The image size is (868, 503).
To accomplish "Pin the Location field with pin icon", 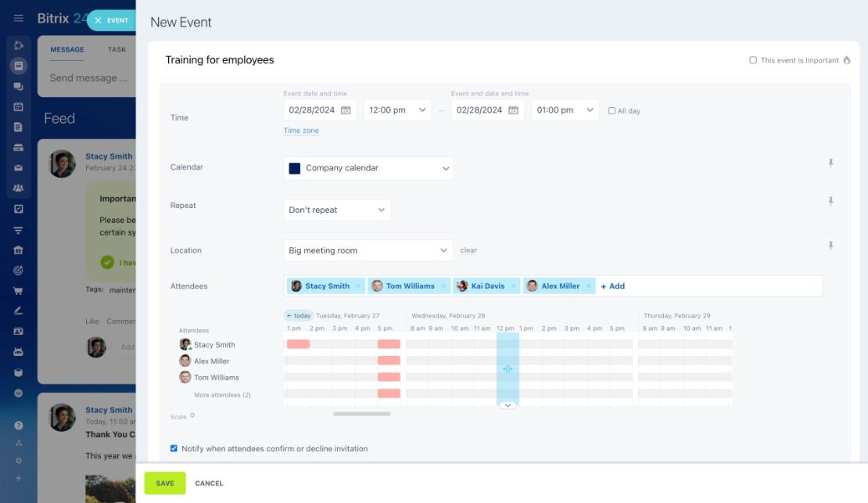I will 830,246.
